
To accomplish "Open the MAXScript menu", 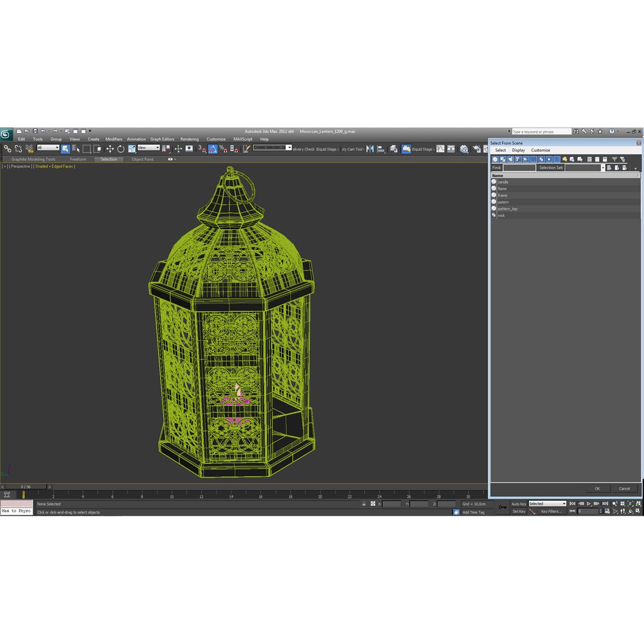I will [x=243, y=139].
